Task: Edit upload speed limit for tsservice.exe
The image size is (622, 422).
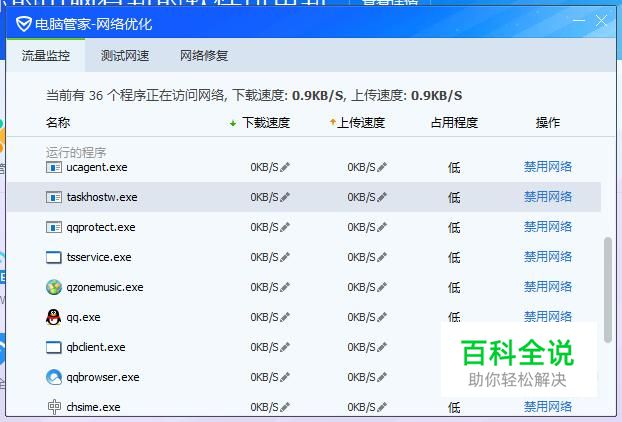Action: pyautogui.click(x=382, y=257)
